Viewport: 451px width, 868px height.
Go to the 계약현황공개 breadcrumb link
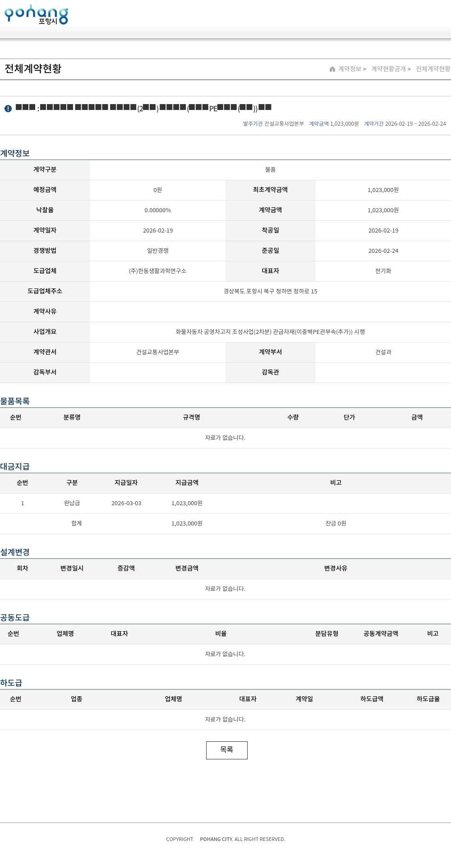click(x=388, y=69)
